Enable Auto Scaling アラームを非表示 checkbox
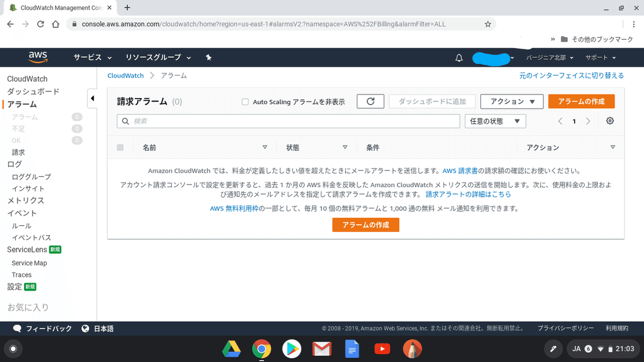The image size is (644, 362). (245, 101)
